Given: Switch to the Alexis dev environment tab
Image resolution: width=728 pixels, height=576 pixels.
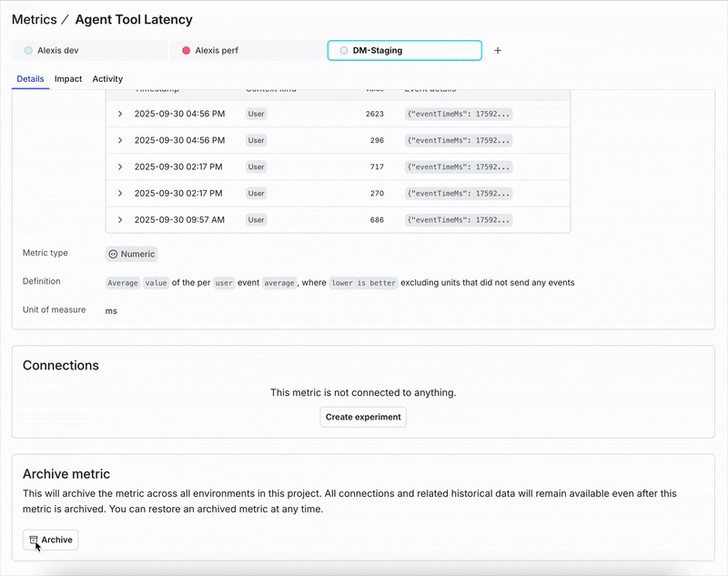Looking at the screenshot, I should pos(89,51).
